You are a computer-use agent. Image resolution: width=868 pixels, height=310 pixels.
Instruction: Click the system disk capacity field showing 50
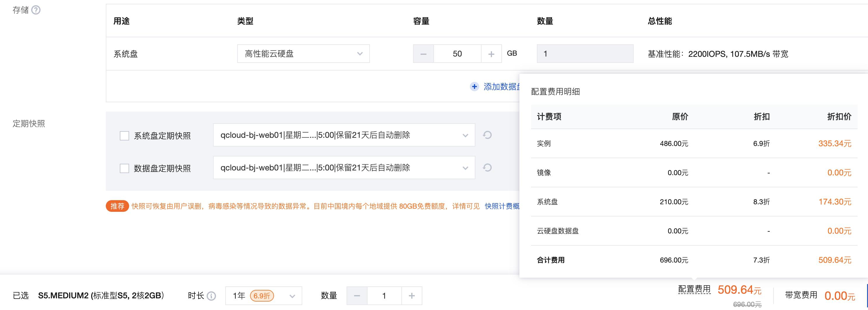(457, 54)
